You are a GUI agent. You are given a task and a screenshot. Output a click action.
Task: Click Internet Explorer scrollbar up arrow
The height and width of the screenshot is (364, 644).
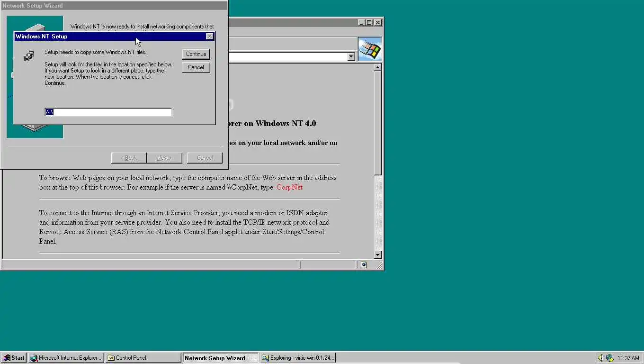(x=377, y=67)
